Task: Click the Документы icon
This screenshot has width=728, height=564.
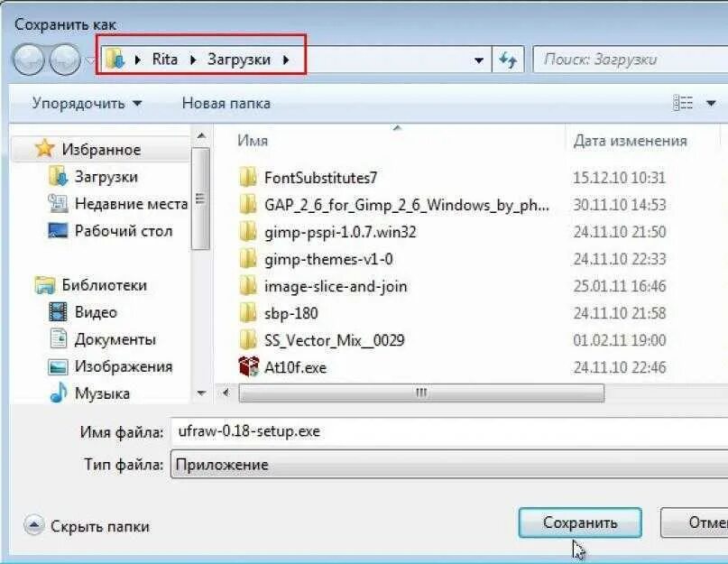Action: (x=58, y=338)
